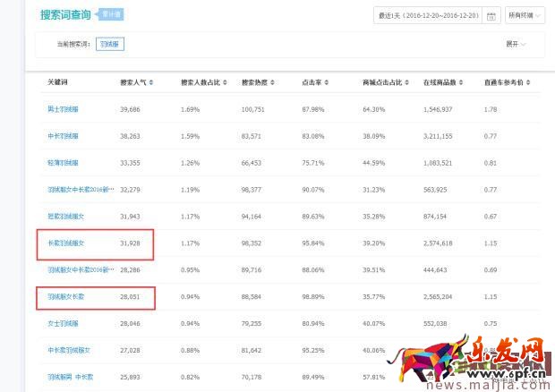555x392 pixels.
Task: Open keyword link 轻薄羽绒服
Action: pyautogui.click(x=63, y=163)
